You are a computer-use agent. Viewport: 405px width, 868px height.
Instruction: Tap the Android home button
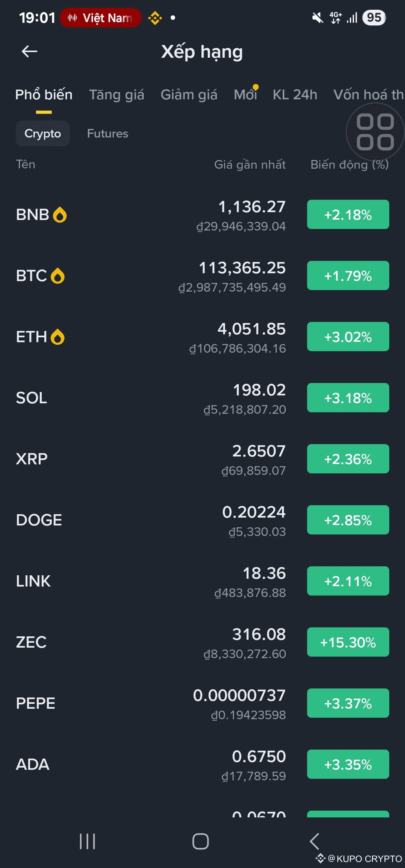(x=201, y=841)
